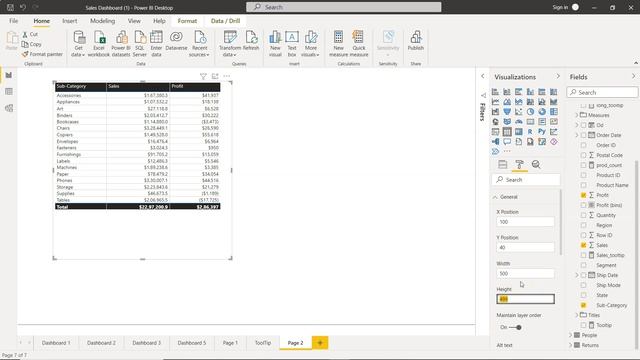Select the KPI visual
The height and width of the screenshot is (360, 640).
(554, 122)
